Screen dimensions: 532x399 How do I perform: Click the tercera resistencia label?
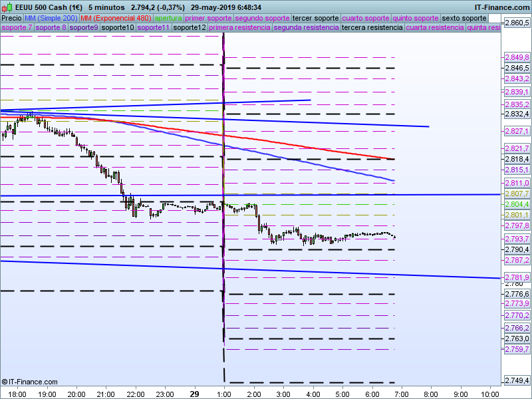click(372, 27)
